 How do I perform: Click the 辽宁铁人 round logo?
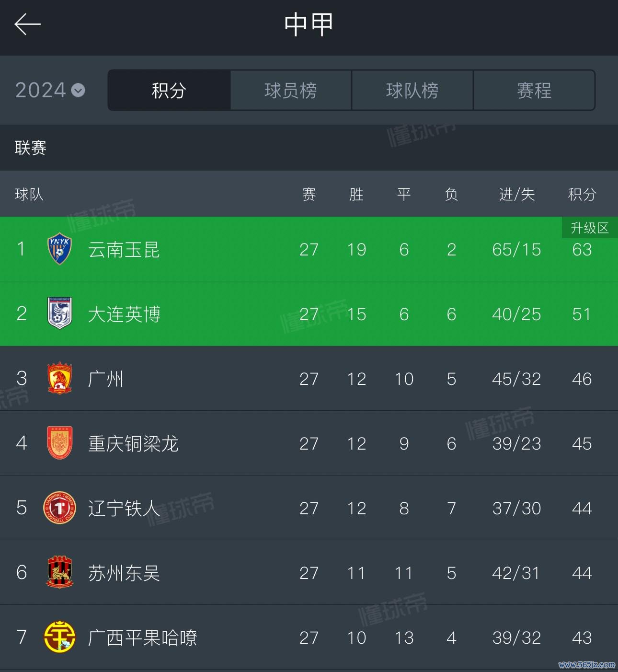[x=59, y=508]
